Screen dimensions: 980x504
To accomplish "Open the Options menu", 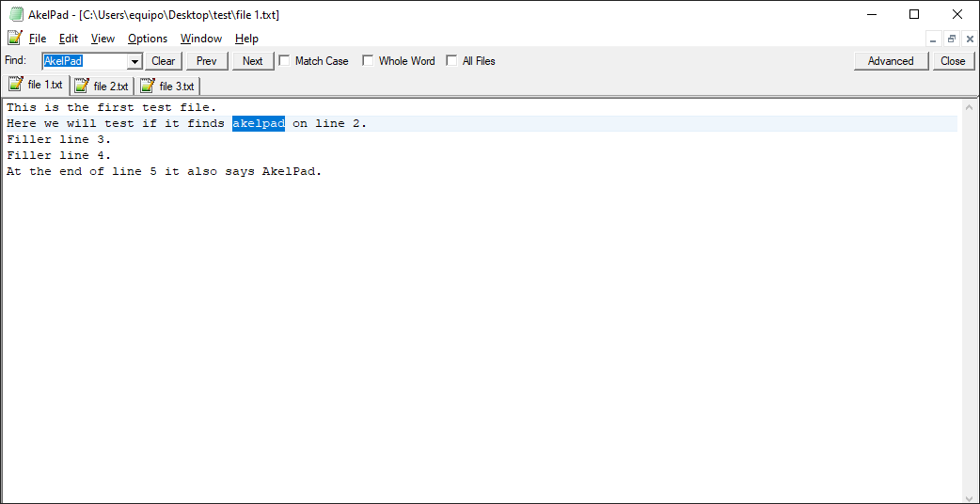I will (x=148, y=39).
